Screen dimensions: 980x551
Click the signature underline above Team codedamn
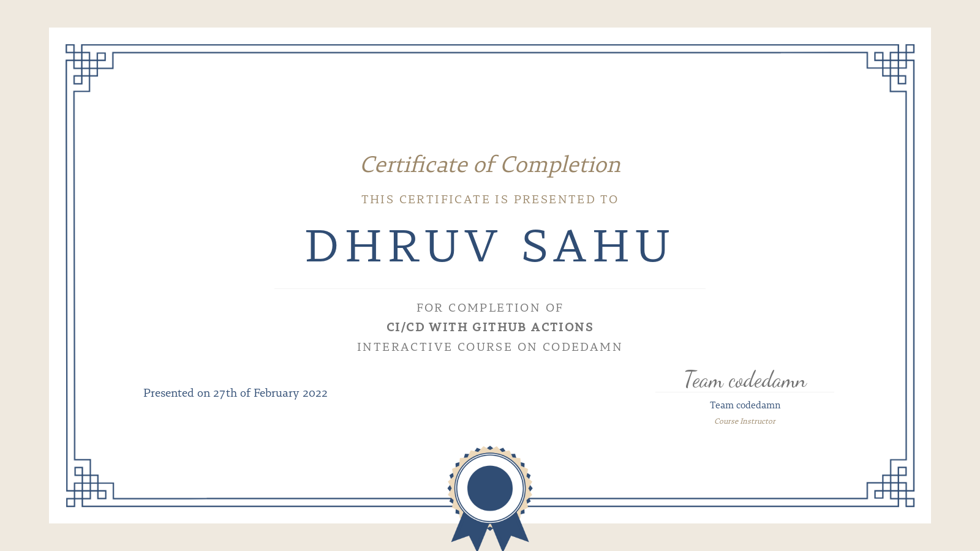point(745,390)
